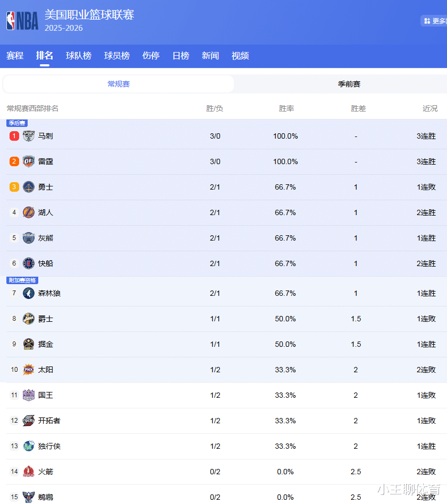Open the 球队榜 team stats tab
Viewport: 447px width, 504px height.
(x=79, y=56)
